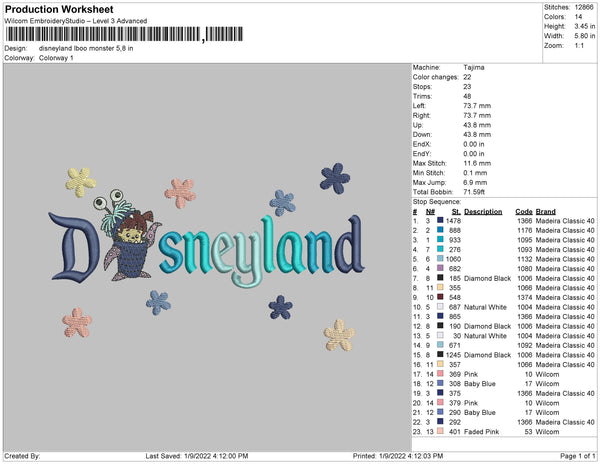Click the black swatch in stop 7 row
Image resolution: width=600 pixels, height=464 pixels.
click(440, 278)
